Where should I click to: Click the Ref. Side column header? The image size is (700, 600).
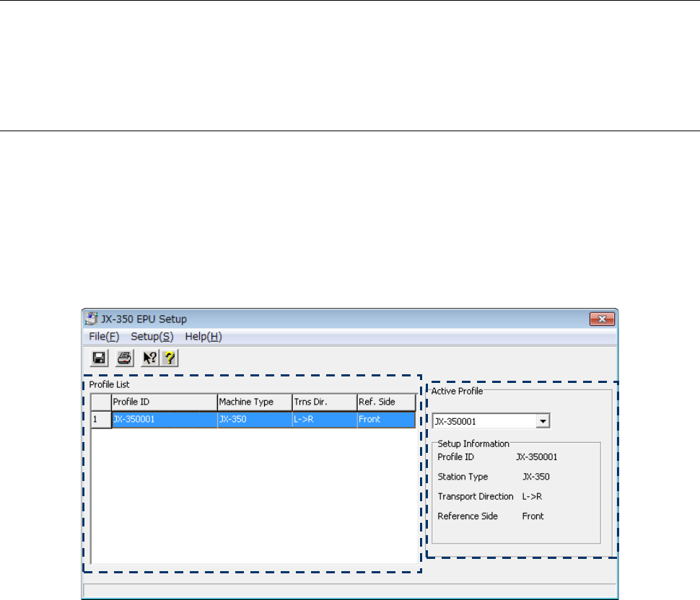(386, 402)
